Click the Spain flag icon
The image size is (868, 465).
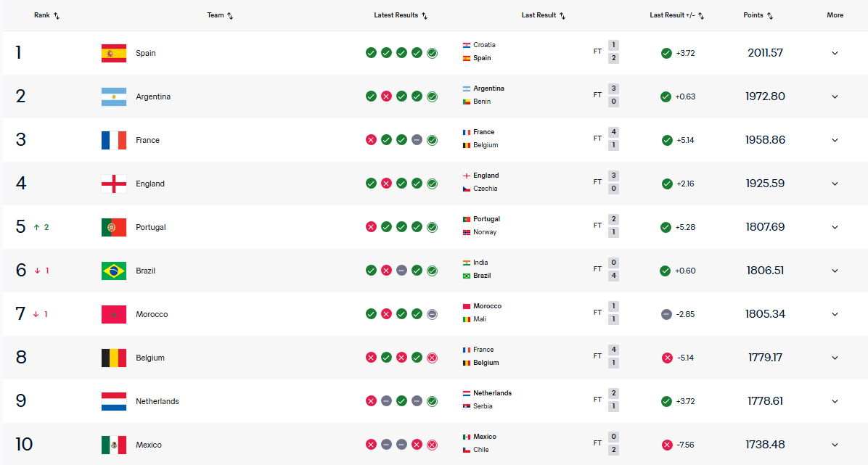tap(114, 53)
